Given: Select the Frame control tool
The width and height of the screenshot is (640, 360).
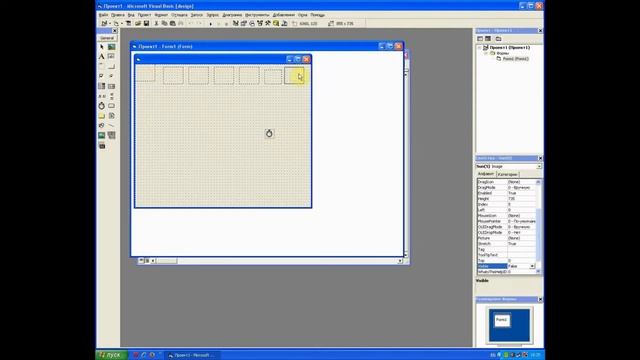Looking at the screenshot, I should tap(102, 67).
